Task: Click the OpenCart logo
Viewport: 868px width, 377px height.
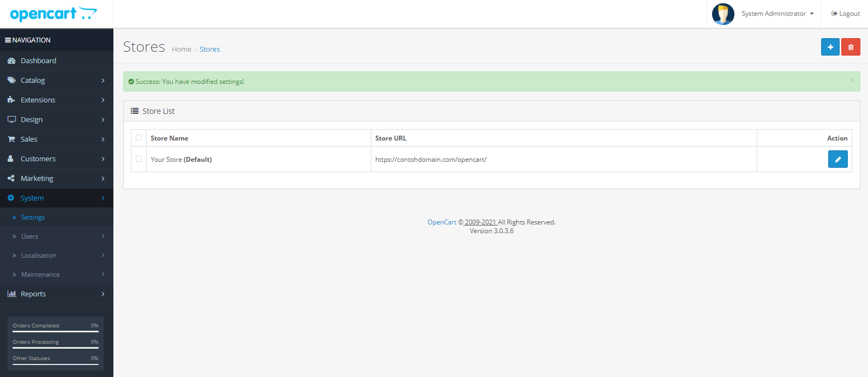Action: [53, 14]
